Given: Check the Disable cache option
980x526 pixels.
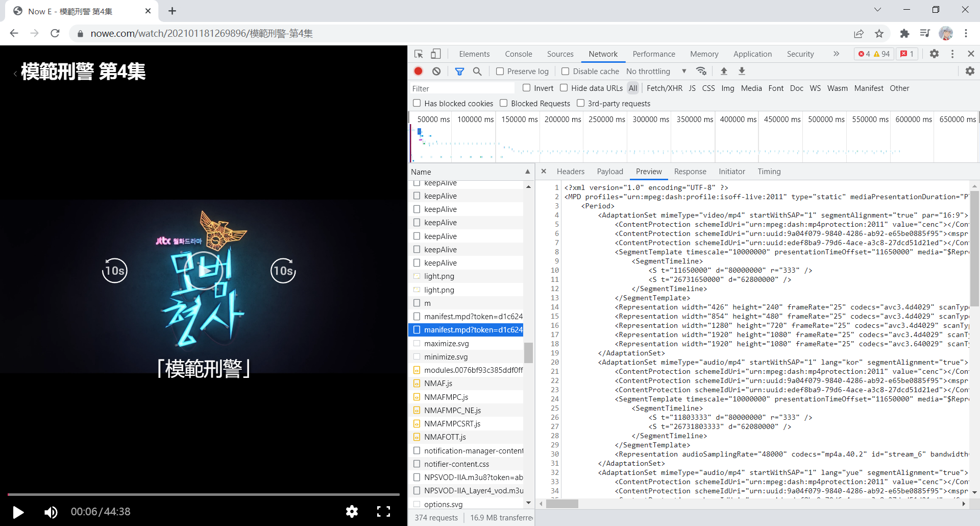Looking at the screenshot, I should pos(566,71).
